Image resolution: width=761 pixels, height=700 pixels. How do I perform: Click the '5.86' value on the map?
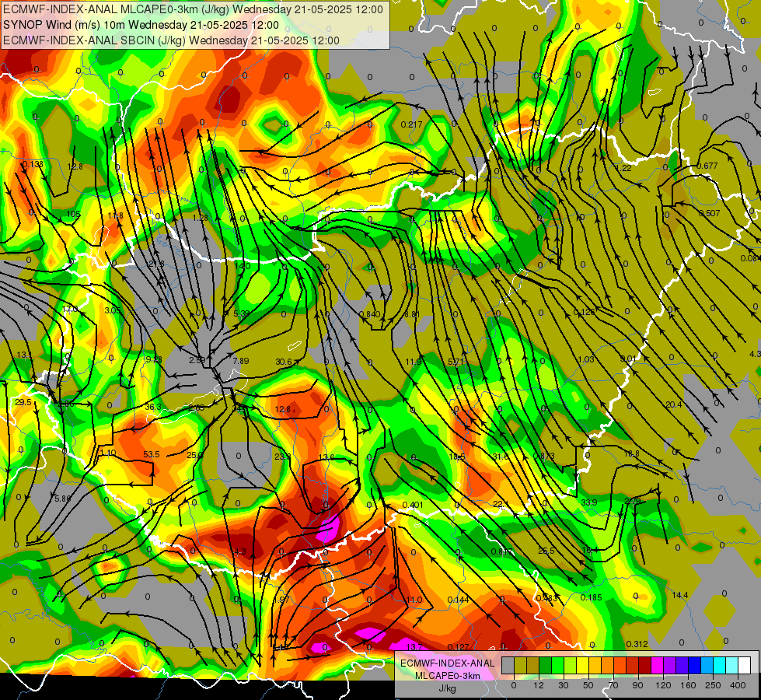[x=63, y=499]
